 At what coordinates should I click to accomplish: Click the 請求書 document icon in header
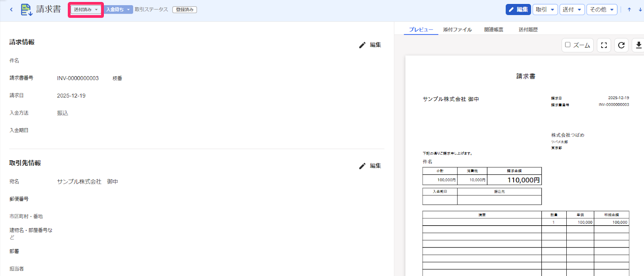click(27, 10)
